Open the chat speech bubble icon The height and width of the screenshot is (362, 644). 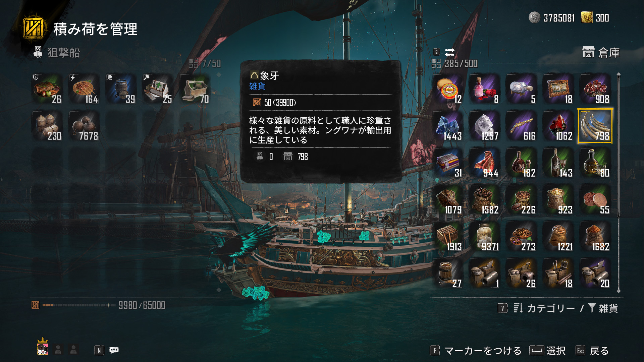(x=114, y=350)
